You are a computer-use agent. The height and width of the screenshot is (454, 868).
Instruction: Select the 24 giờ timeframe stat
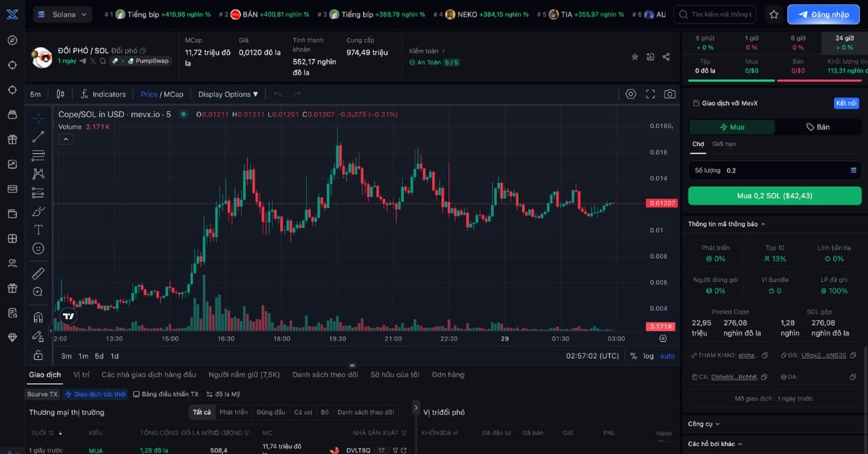[x=844, y=43]
